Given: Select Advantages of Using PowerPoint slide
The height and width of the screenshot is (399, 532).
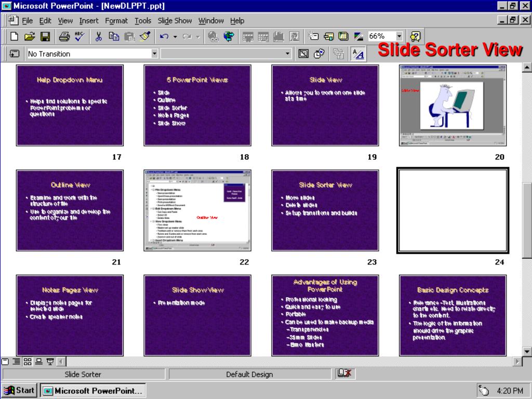Looking at the screenshot, I should tap(325, 315).
